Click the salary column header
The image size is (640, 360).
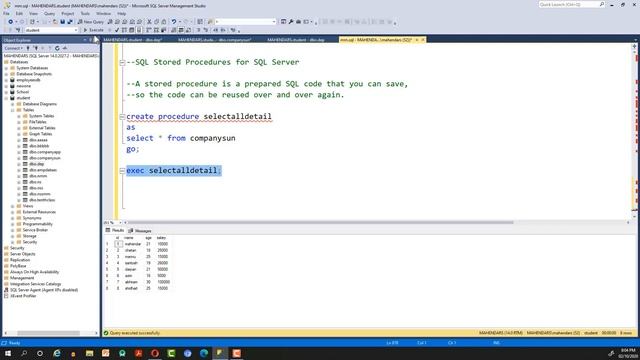pos(161,238)
